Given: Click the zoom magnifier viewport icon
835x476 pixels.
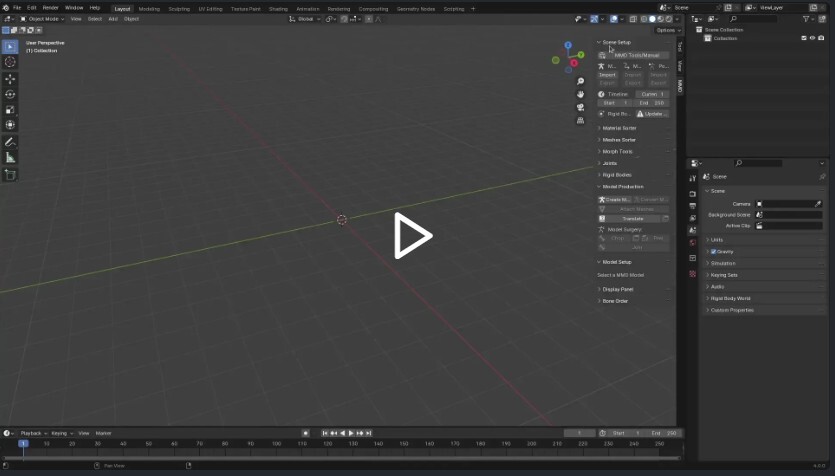Looking at the screenshot, I should pyautogui.click(x=580, y=81).
